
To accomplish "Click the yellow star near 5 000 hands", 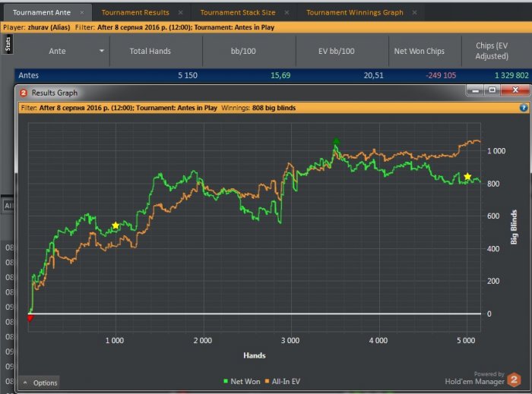I will tap(468, 177).
